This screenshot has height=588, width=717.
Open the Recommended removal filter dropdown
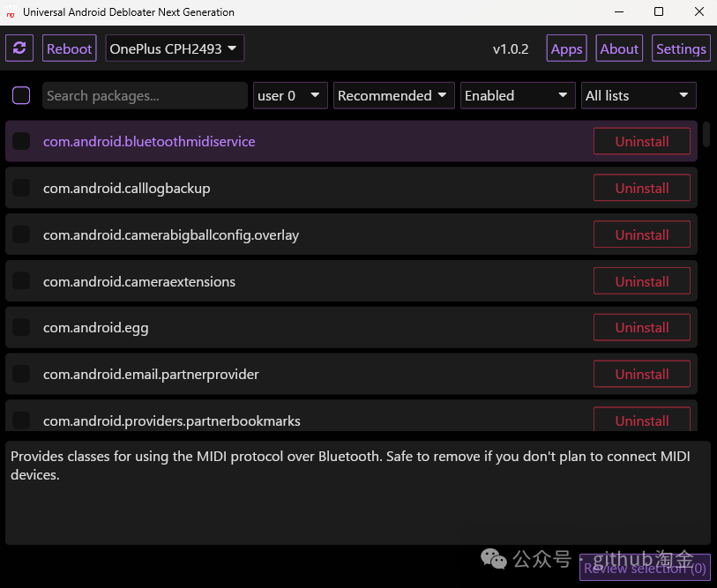393,95
